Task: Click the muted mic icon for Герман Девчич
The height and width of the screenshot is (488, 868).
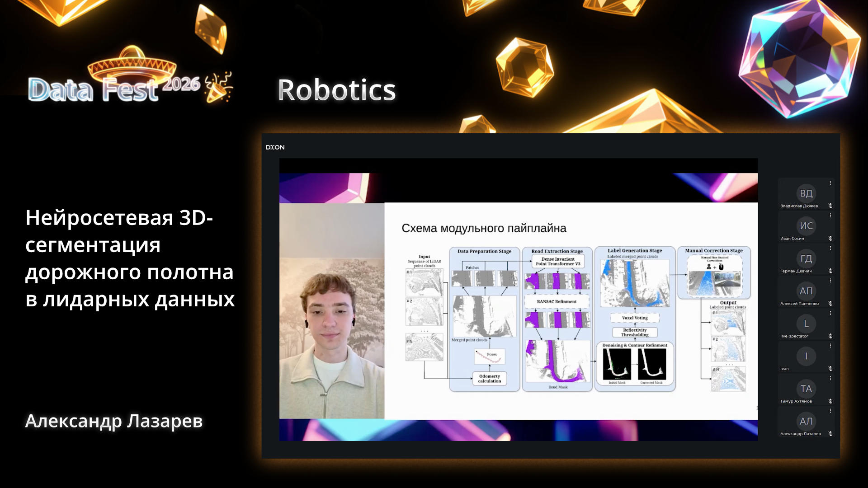Action: [830, 271]
